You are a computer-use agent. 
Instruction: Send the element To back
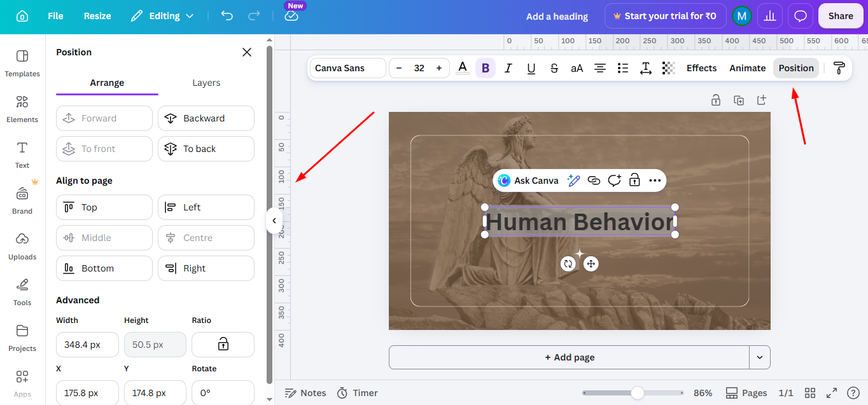tap(206, 149)
